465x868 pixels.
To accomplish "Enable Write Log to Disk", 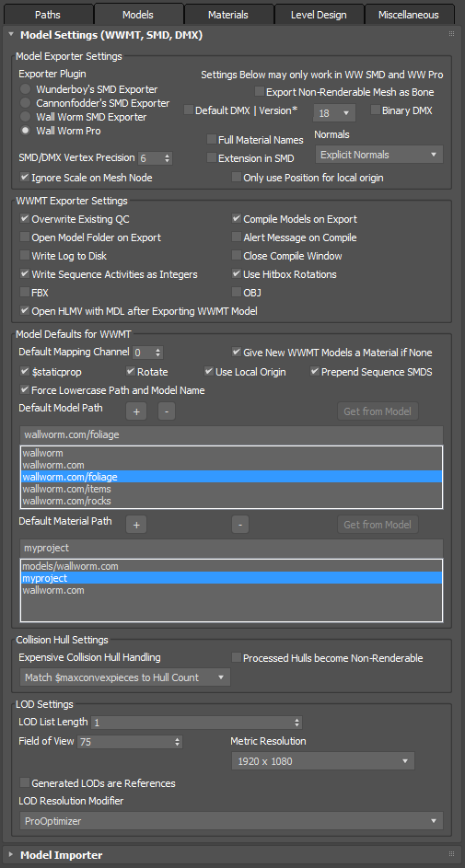I will pos(25,255).
